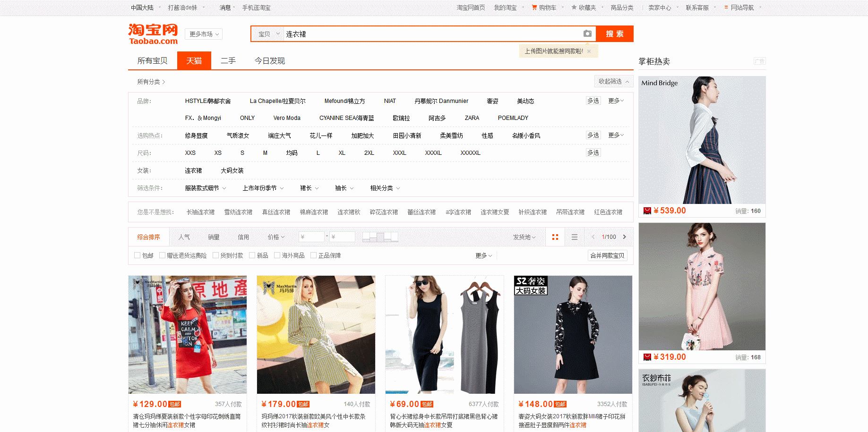Open the 宝贝 search type dropdown
Screen dimensions: 868x432
pyautogui.click(x=268, y=34)
